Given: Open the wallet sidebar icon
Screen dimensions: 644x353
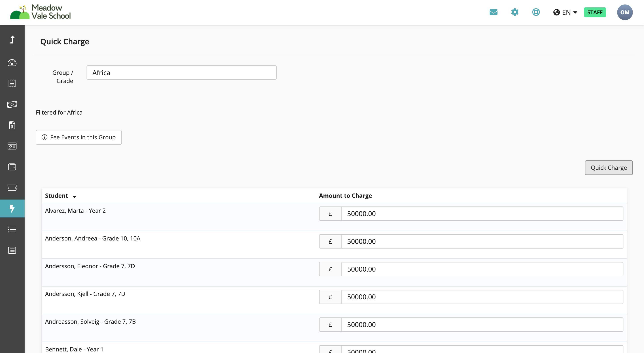Looking at the screenshot, I should pyautogui.click(x=12, y=167).
